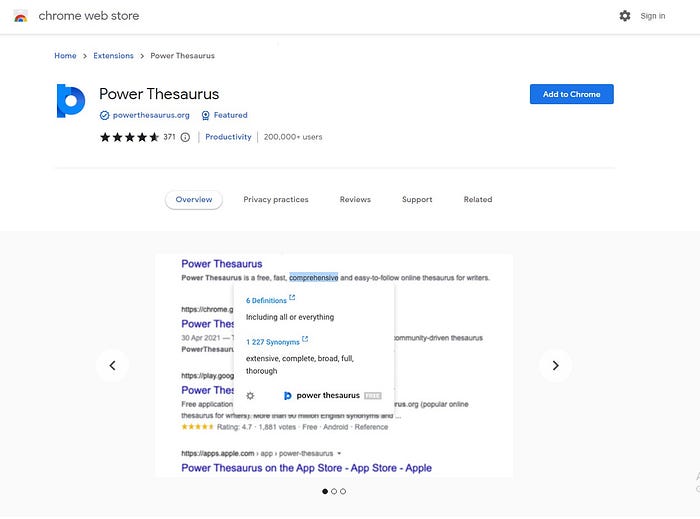The image size is (700, 519).
Task: Click the 200,000+ users text
Action: pyautogui.click(x=293, y=137)
